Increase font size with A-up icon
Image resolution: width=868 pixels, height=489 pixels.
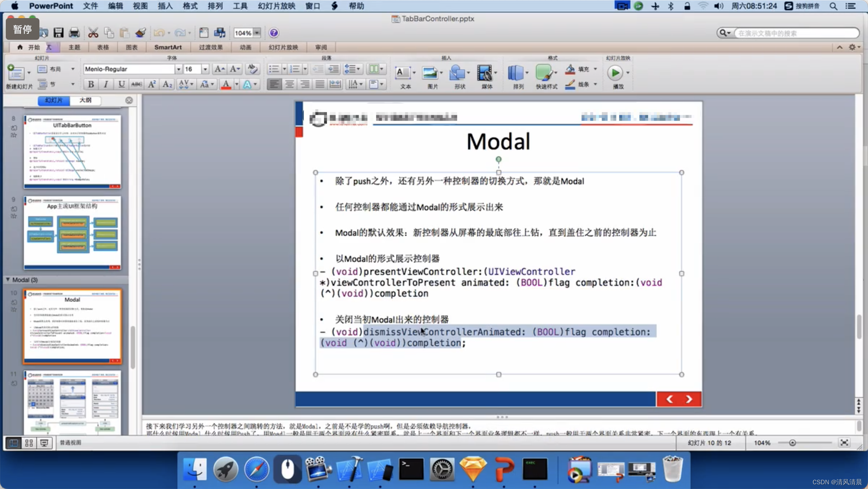point(219,69)
